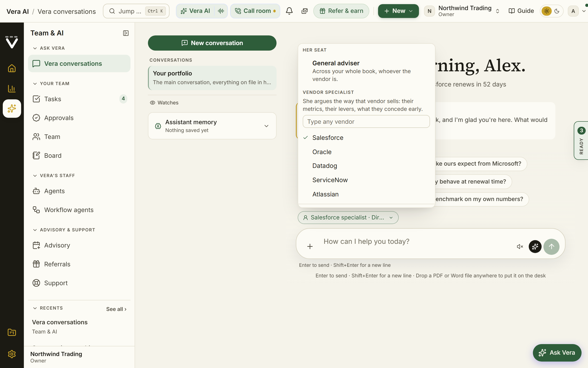Collapse the ADVISORY & SUPPORT section
The height and width of the screenshot is (368, 588).
tap(64, 230)
